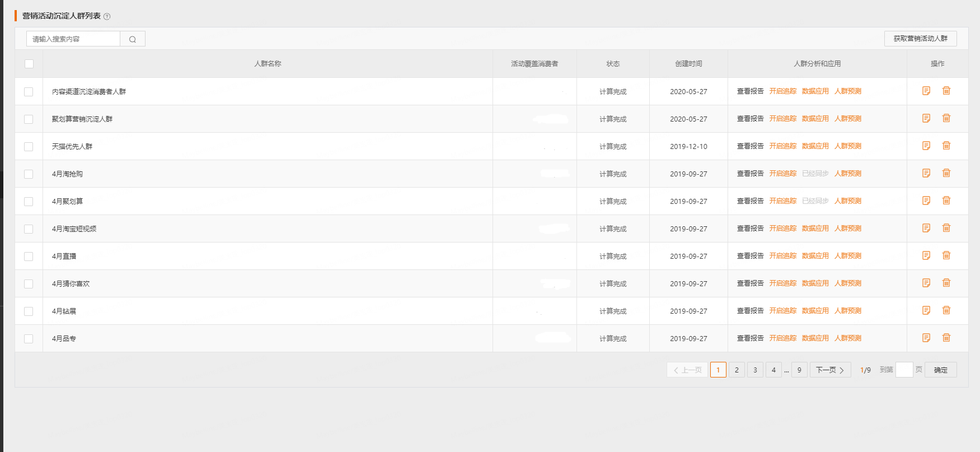Image resolution: width=980 pixels, height=452 pixels.
Task: Toggle the select-all header checkbox
Action: pyautogui.click(x=29, y=64)
